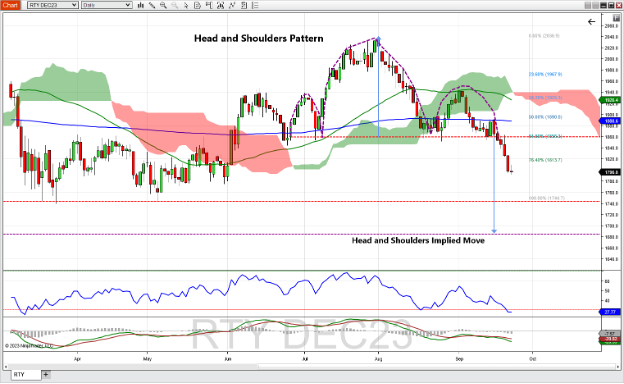Image resolution: width=624 pixels, height=384 pixels.
Task: Open the properties list icon at toolbar end
Action: pos(255,5)
